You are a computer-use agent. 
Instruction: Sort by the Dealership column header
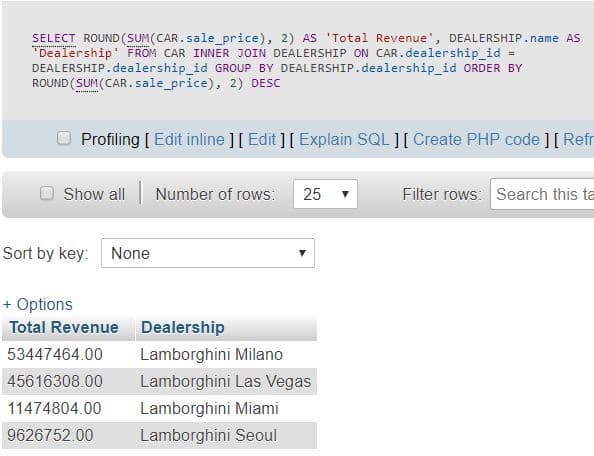[183, 328]
